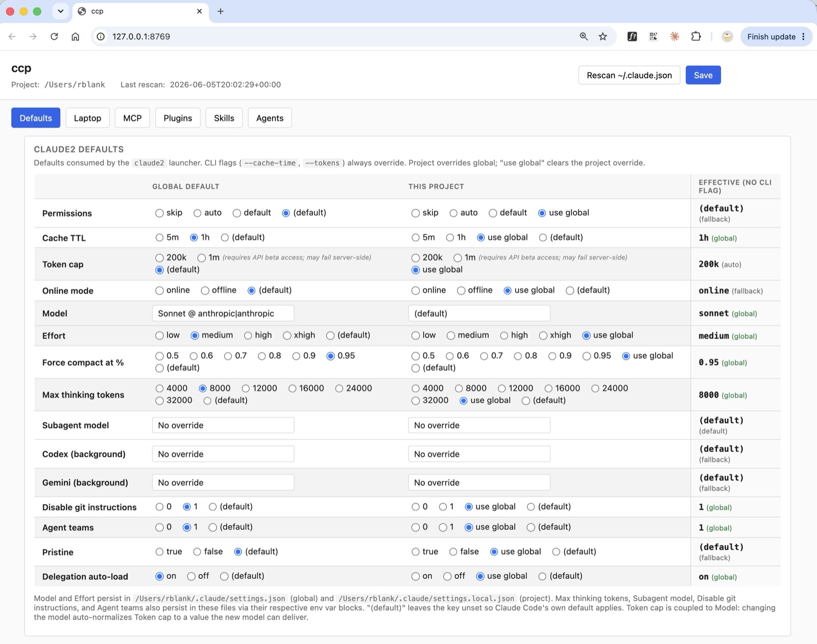Open global Gemini (background) override field
This screenshot has height=644, width=817.
click(223, 483)
